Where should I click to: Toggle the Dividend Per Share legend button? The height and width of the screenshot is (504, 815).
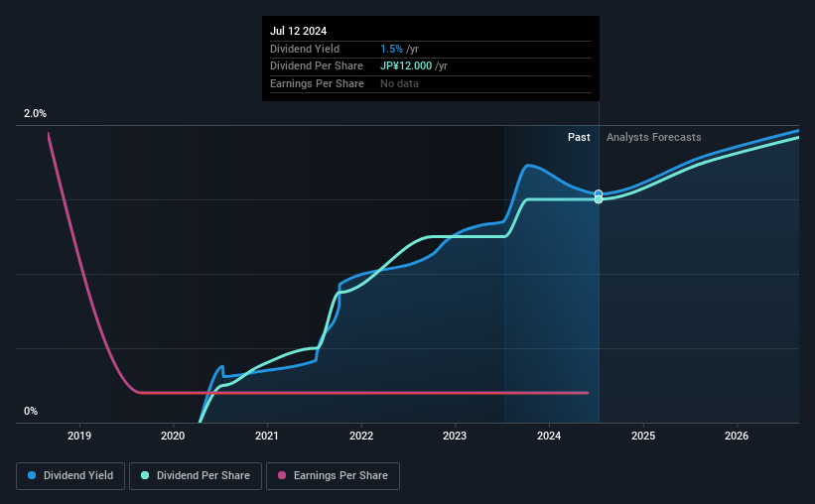click(196, 476)
